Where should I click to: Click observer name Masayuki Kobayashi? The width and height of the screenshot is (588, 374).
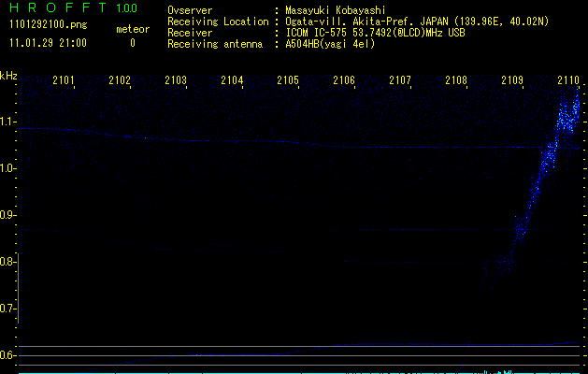336,10
